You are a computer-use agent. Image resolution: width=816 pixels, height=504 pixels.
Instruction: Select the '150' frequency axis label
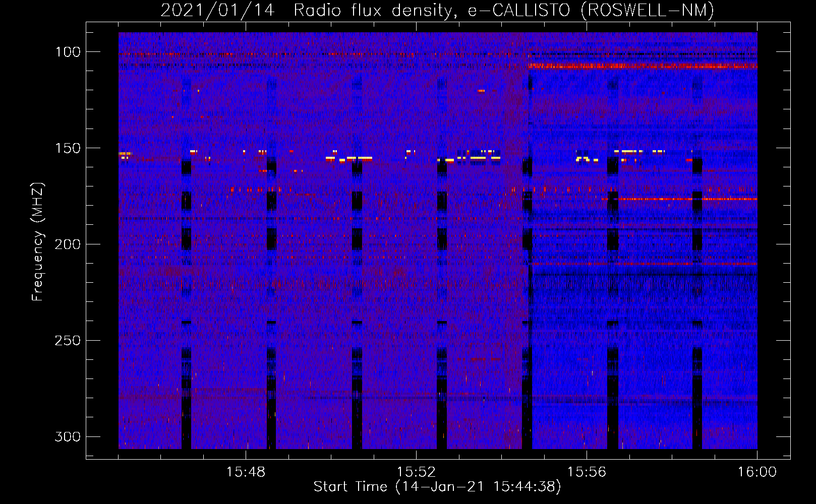click(68, 148)
